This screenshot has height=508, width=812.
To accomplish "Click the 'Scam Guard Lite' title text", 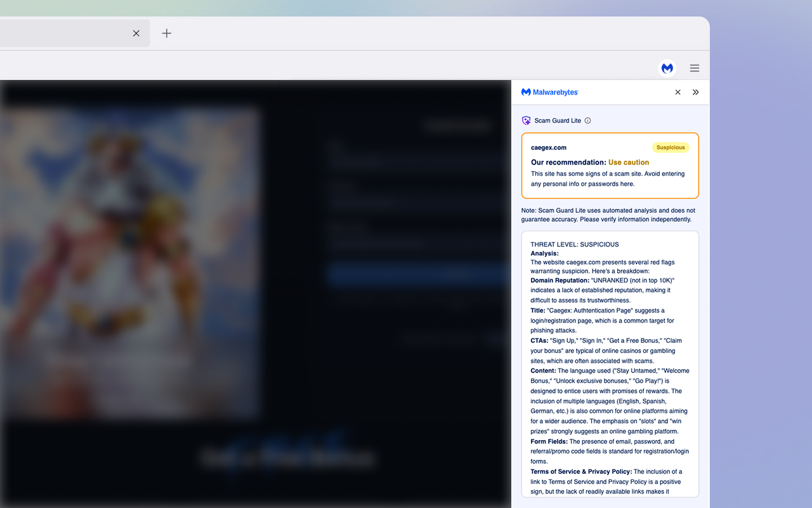I will click(558, 121).
